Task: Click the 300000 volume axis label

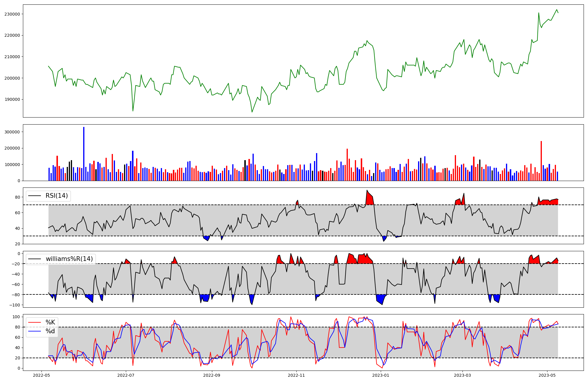Action: [x=12, y=132]
